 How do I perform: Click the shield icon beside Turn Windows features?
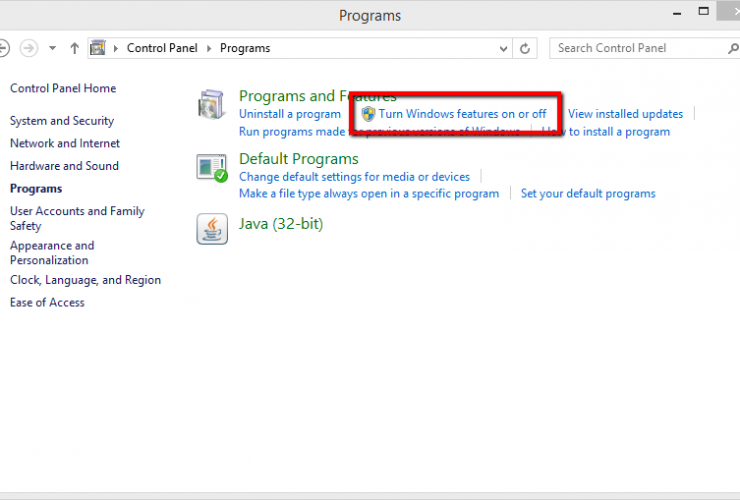(368, 114)
